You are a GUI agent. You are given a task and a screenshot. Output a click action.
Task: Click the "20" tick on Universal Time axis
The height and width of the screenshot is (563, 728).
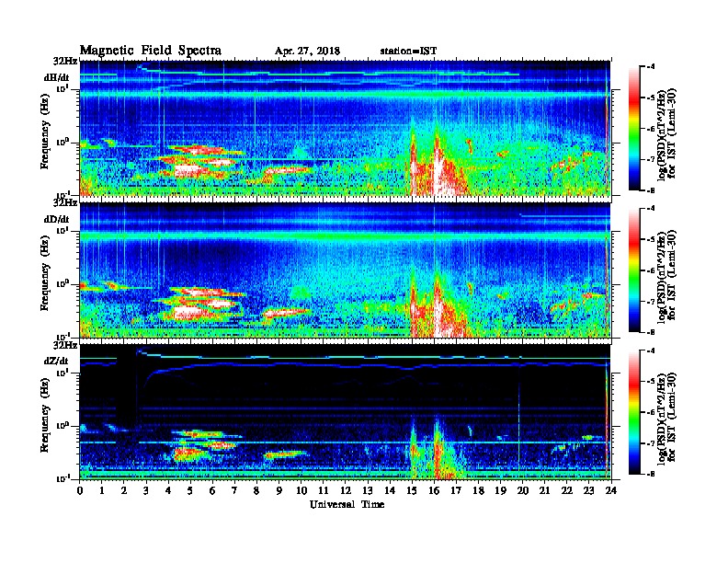(x=522, y=490)
